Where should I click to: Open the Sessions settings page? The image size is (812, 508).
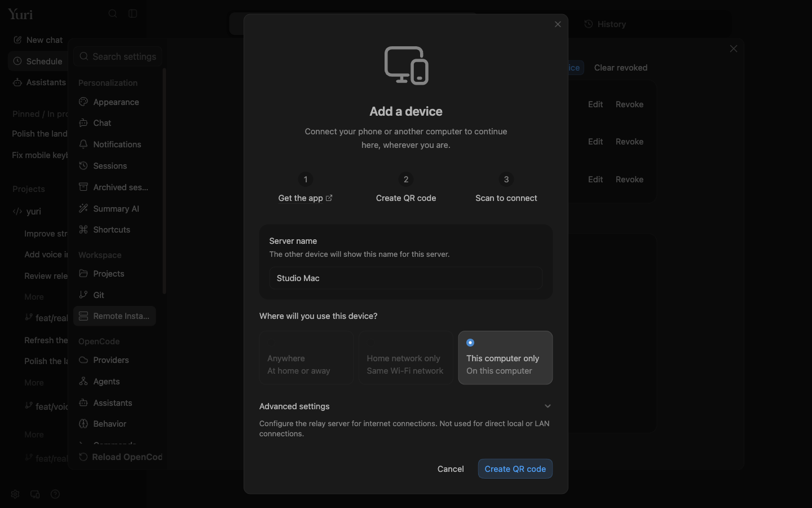(x=114, y=166)
